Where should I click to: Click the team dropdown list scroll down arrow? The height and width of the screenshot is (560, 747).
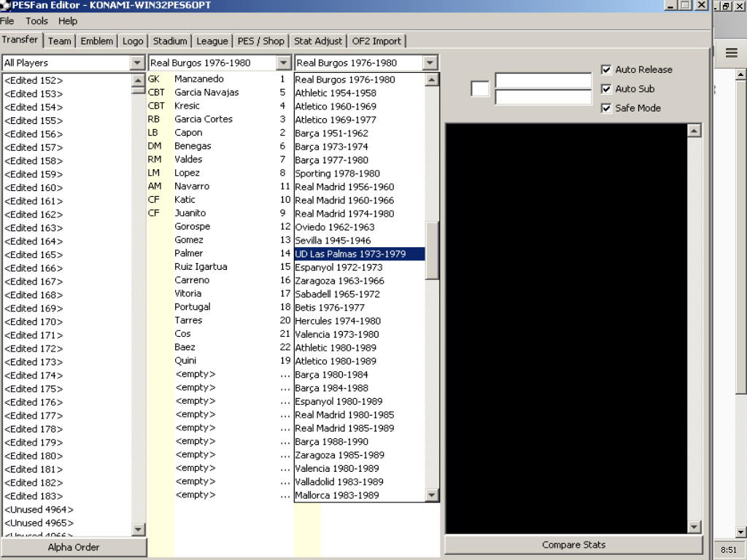pyautogui.click(x=431, y=495)
